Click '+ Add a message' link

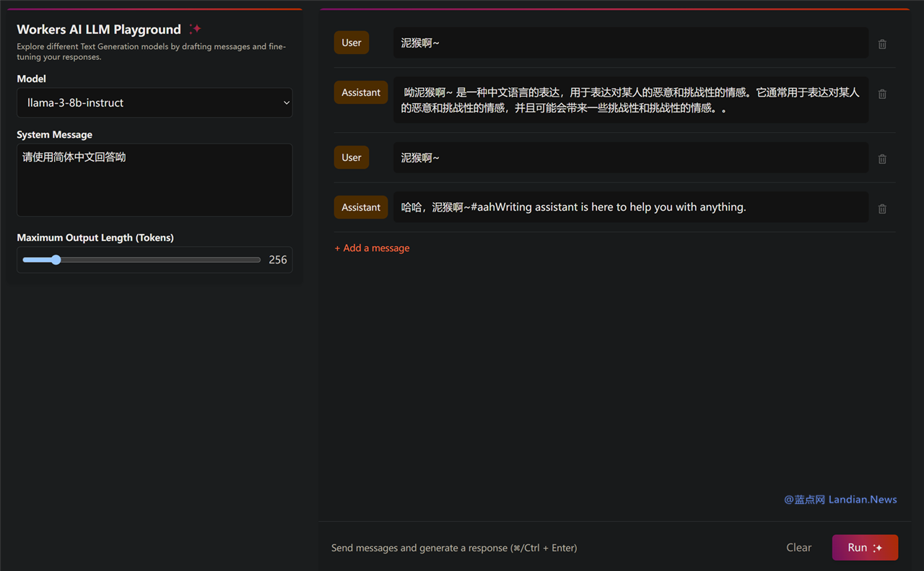(372, 248)
